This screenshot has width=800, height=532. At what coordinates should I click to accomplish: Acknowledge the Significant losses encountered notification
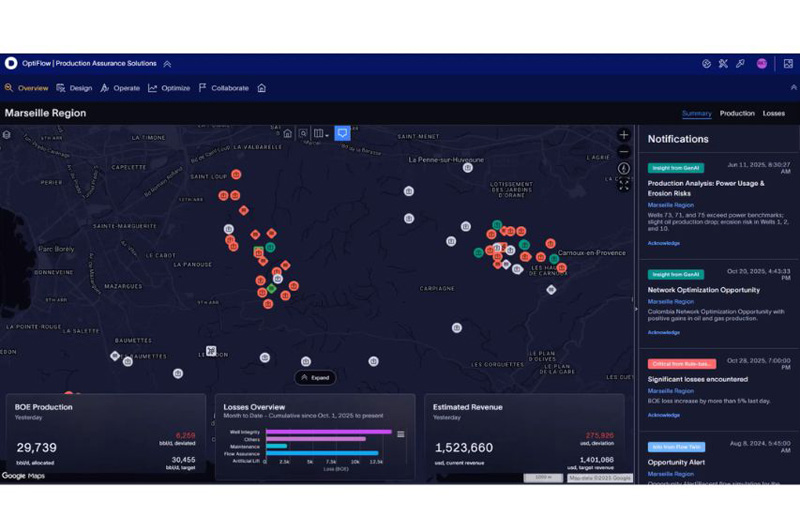tap(663, 415)
